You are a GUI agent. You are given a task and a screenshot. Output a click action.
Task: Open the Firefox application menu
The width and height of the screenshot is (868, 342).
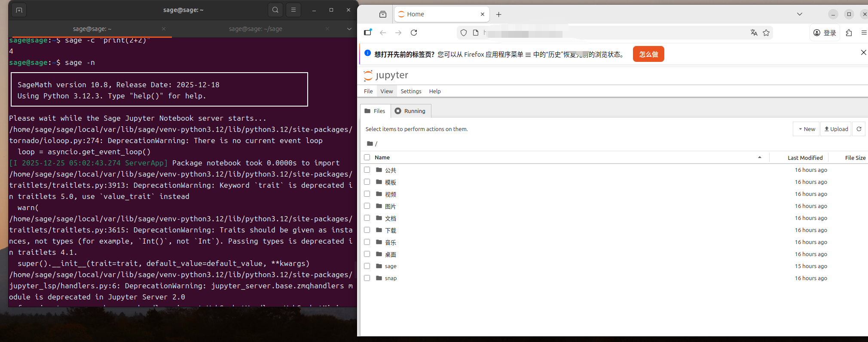pyautogui.click(x=864, y=33)
